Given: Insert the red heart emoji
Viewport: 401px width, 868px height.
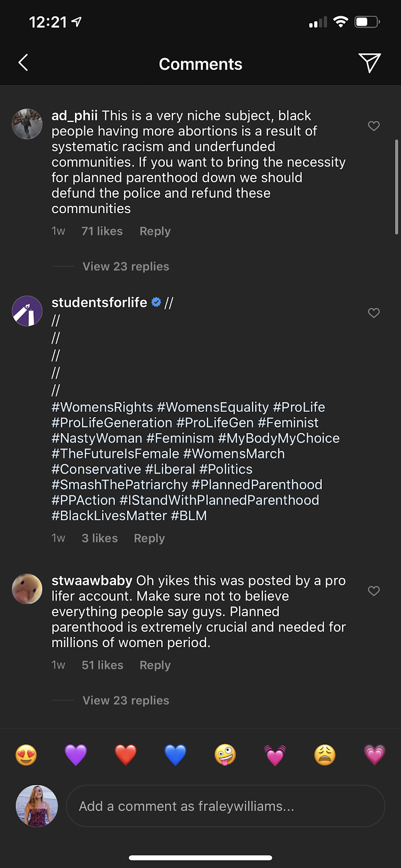Looking at the screenshot, I should point(125,755).
